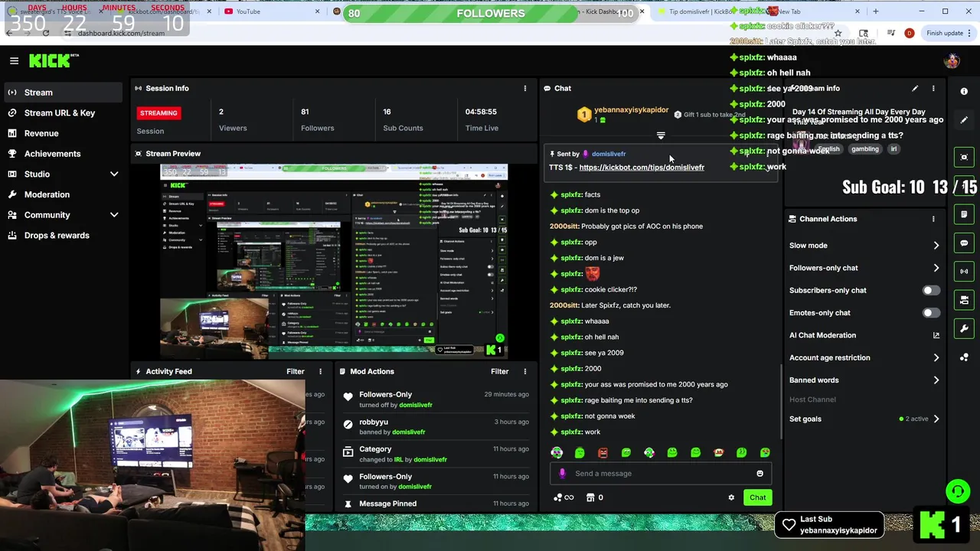Click the English tag in stream info
The height and width of the screenshot is (551, 980).
tap(828, 149)
